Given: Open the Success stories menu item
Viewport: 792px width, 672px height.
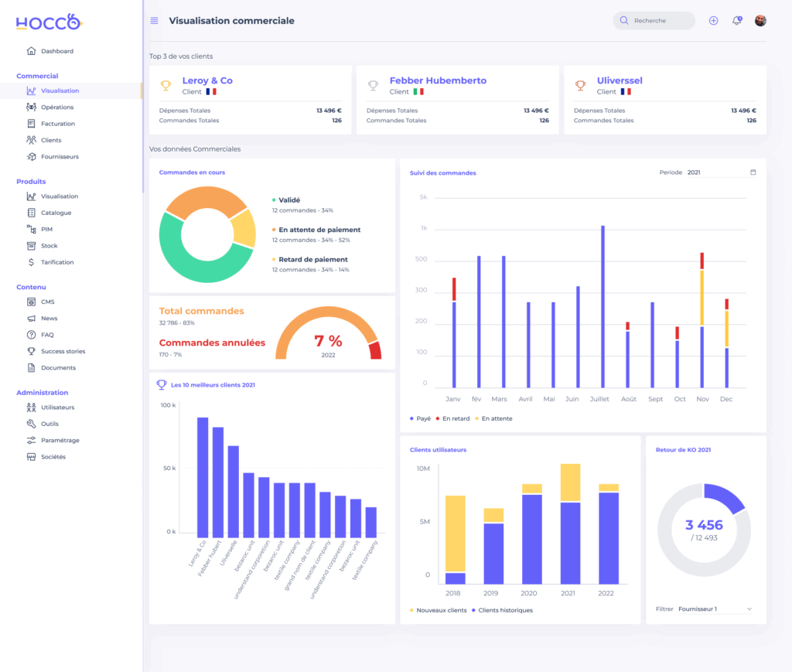Looking at the screenshot, I should pyautogui.click(x=63, y=351).
